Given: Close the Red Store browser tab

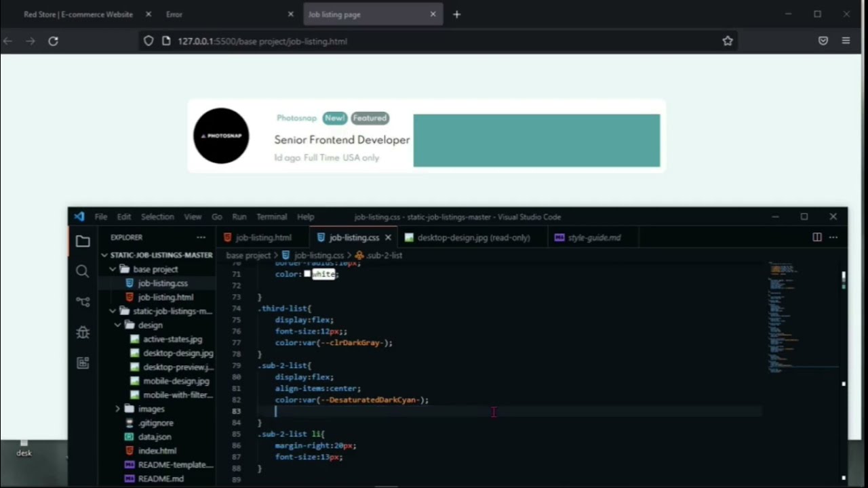Looking at the screenshot, I should tap(149, 14).
